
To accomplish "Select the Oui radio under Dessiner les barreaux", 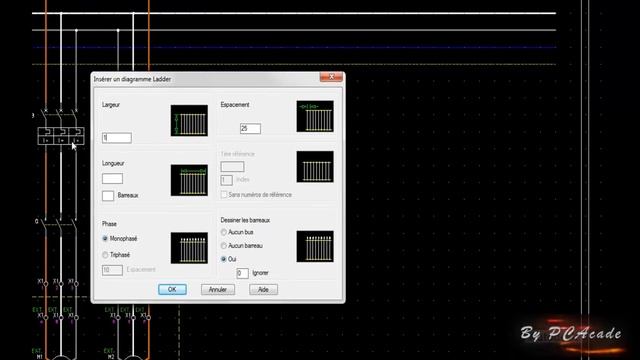I will point(224,259).
